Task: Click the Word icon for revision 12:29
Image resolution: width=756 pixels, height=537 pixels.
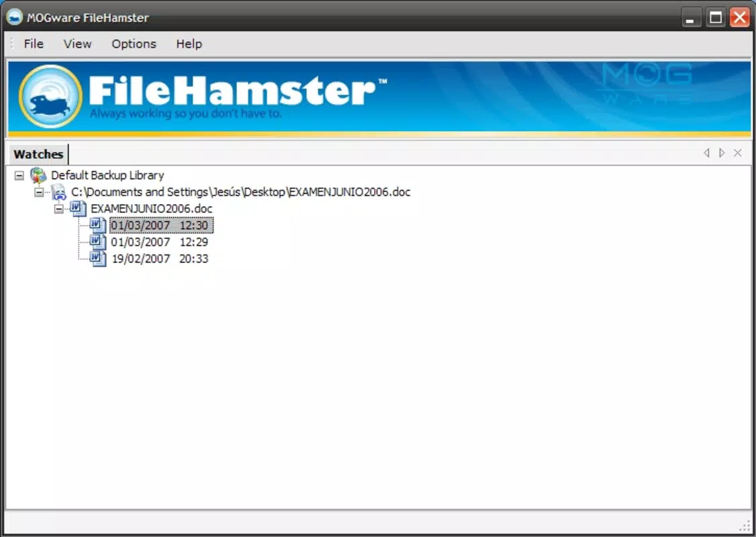Action: [98, 242]
